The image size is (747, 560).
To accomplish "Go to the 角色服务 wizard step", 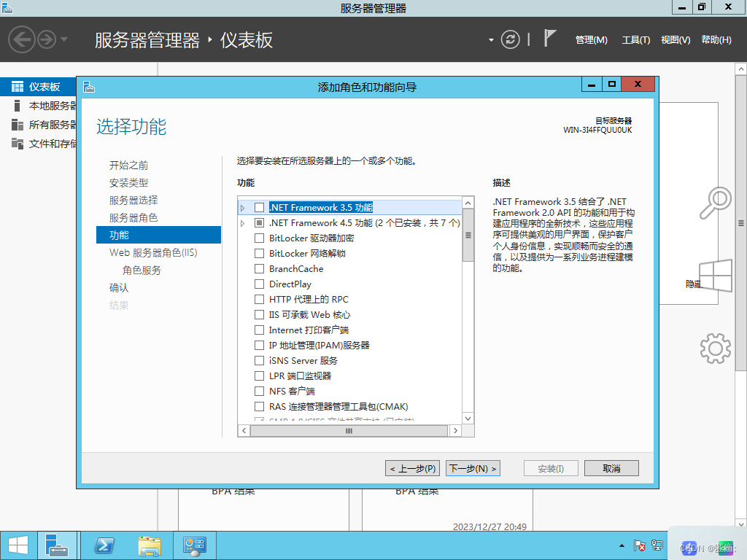I will tap(142, 271).
